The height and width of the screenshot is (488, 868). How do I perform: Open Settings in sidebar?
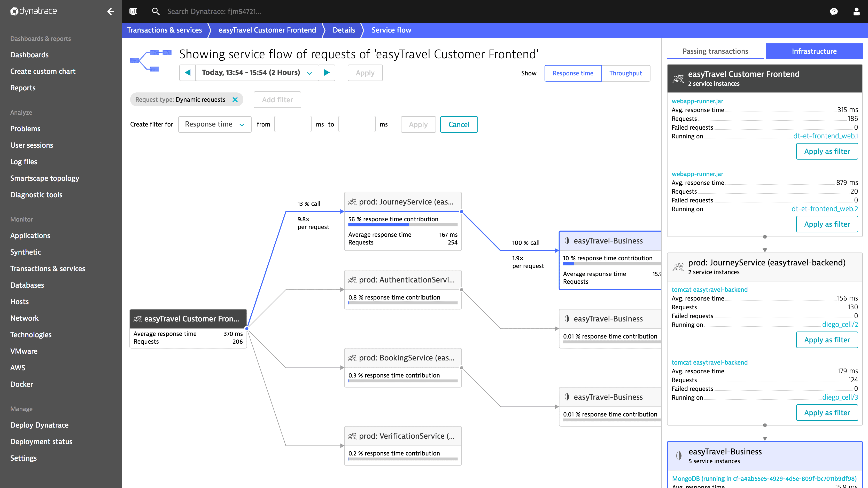tap(23, 458)
